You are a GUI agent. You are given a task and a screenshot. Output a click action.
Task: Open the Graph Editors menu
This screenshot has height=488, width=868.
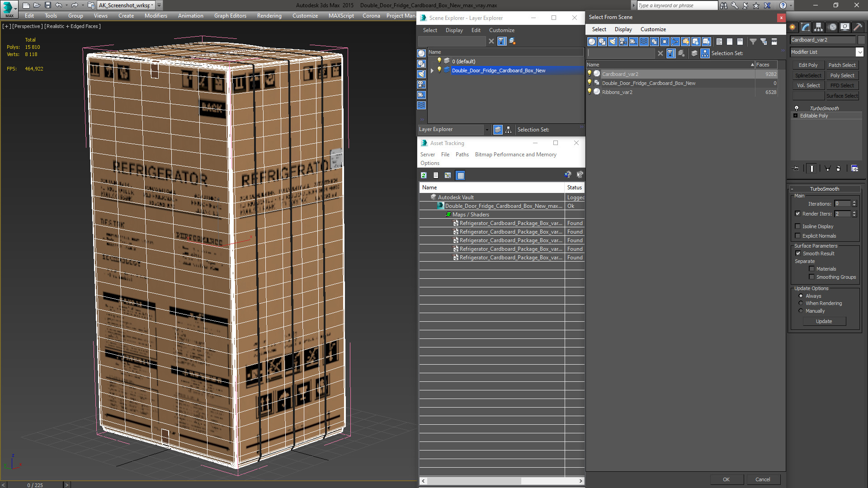(x=230, y=15)
